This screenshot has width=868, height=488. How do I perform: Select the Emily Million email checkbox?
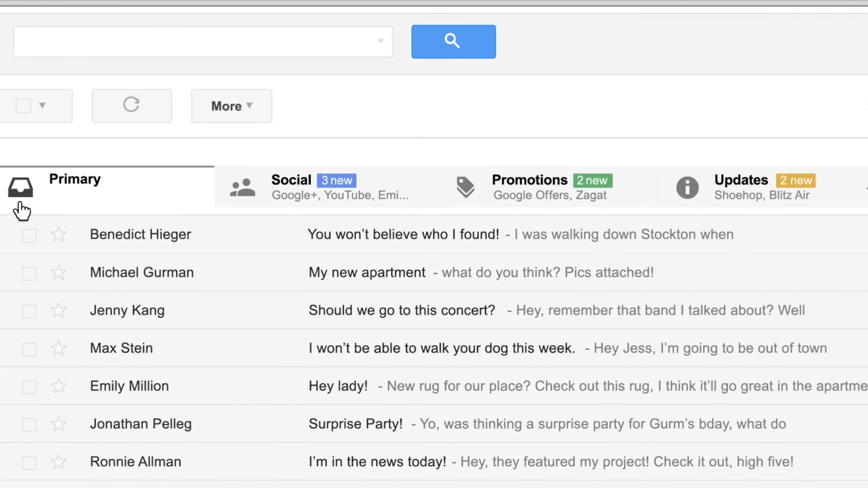coord(29,387)
